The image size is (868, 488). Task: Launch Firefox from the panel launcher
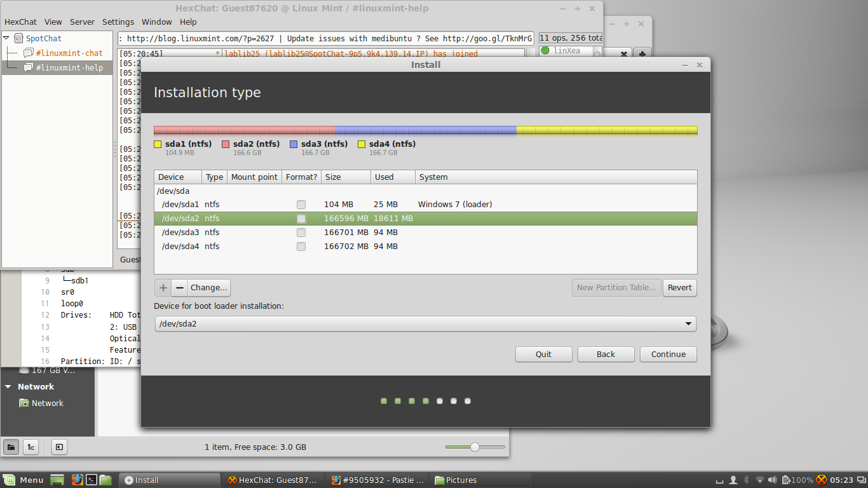(78, 480)
